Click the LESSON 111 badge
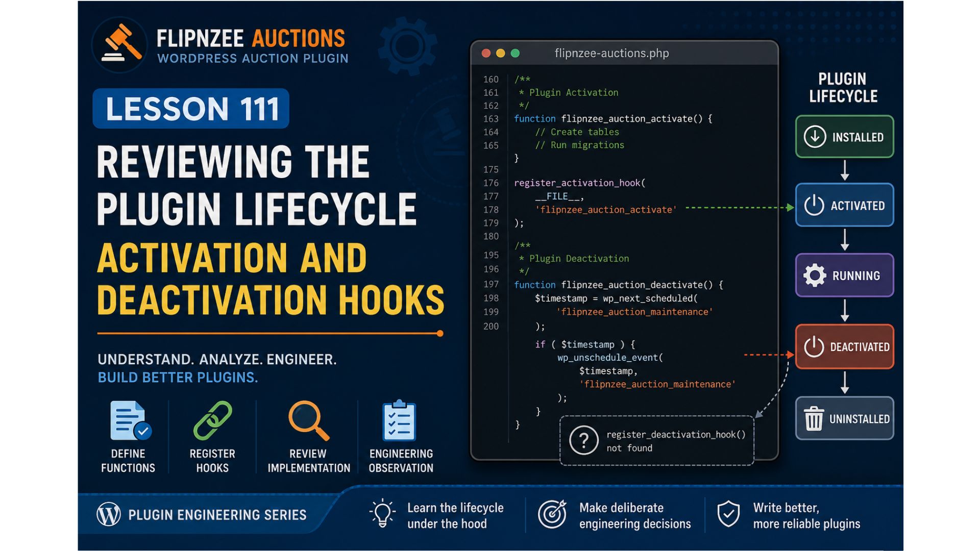The height and width of the screenshot is (551, 980). (191, 109)
